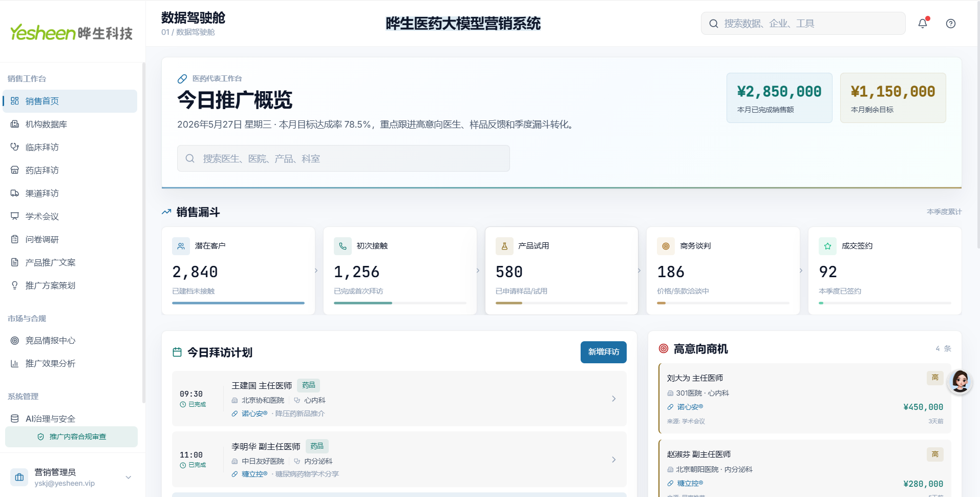Image resolution: width=980 pixels, height=497 pixels.
Task: Click the 诺心安® link in 王建国 row
Action: (254, 413)
